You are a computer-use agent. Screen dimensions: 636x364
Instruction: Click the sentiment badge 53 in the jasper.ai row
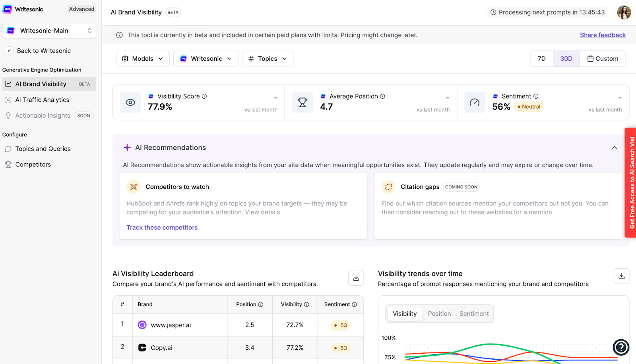click(x=341, y=325)
